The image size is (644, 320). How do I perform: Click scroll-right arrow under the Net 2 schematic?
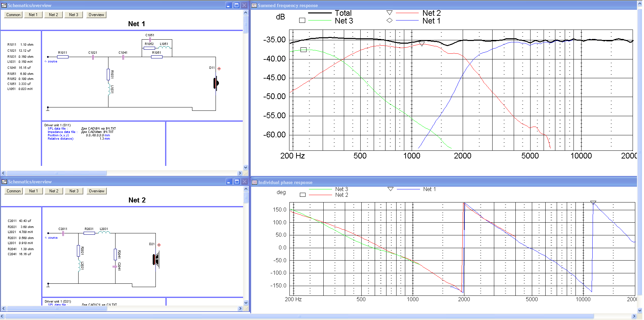coord(240,308)
